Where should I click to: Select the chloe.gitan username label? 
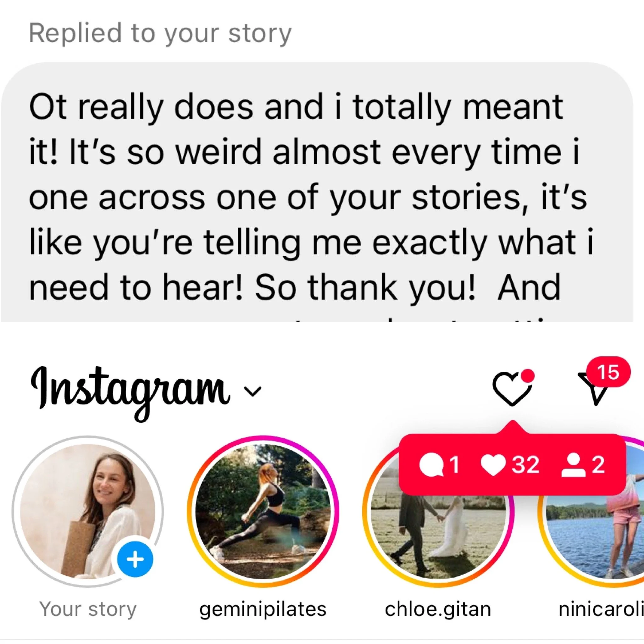click(x=438, y=610)
